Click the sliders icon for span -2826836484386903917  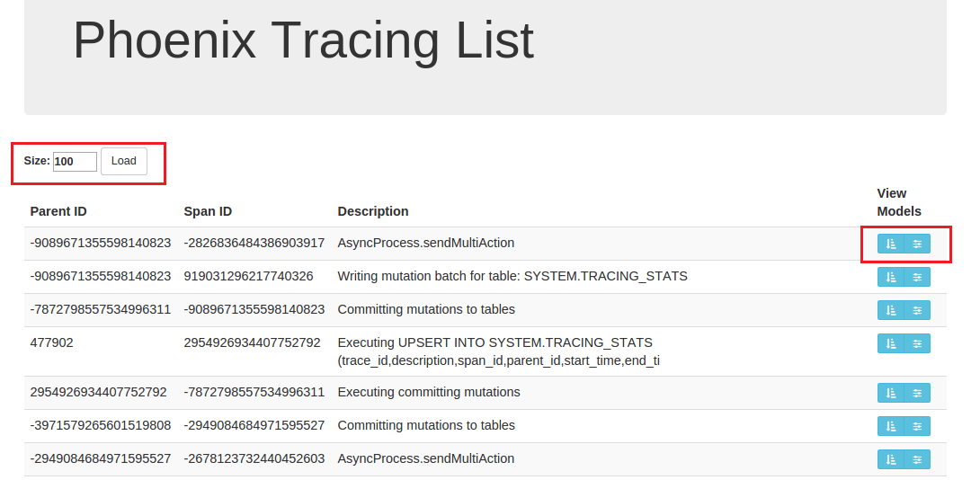[x=917, y=244]
